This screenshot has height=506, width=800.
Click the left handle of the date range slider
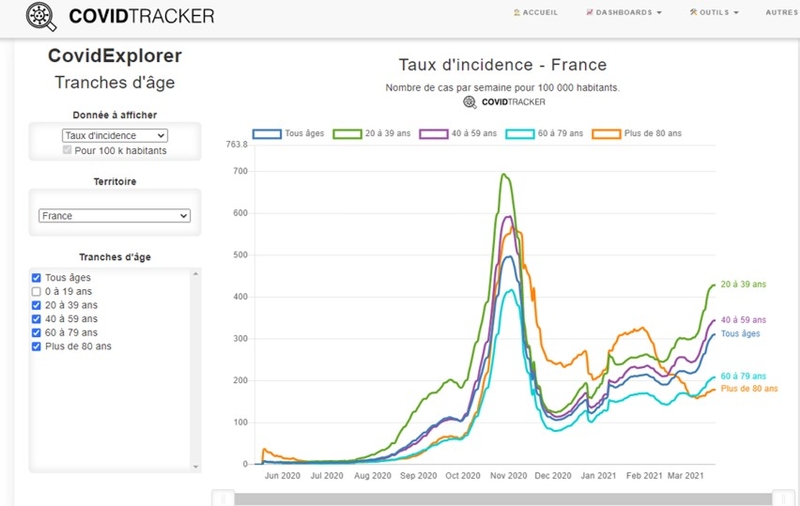[223, 498]
